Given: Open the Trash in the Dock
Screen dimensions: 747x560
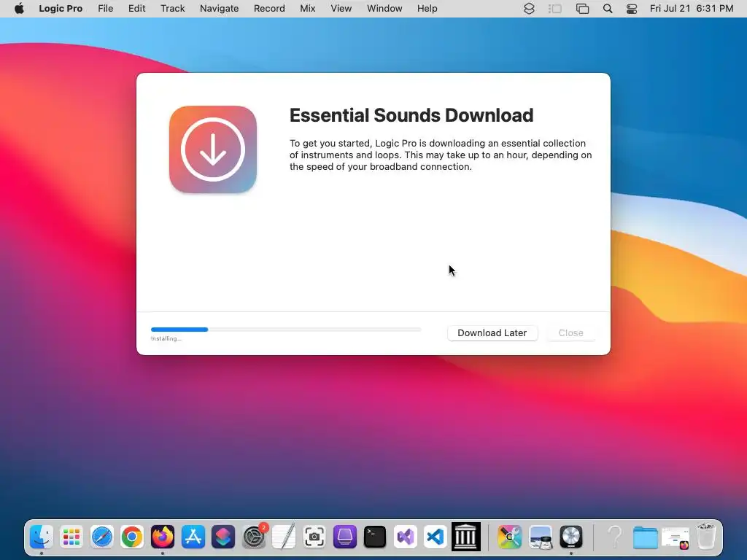Looking at the screenshot, I should click(706, 536).
